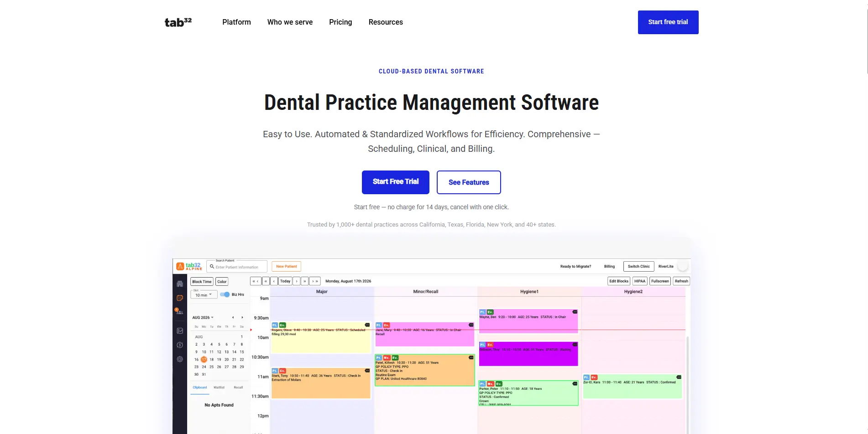Switch to the Waitlist tab
This screenshot has width=868, height=434.
click(219, 387)
